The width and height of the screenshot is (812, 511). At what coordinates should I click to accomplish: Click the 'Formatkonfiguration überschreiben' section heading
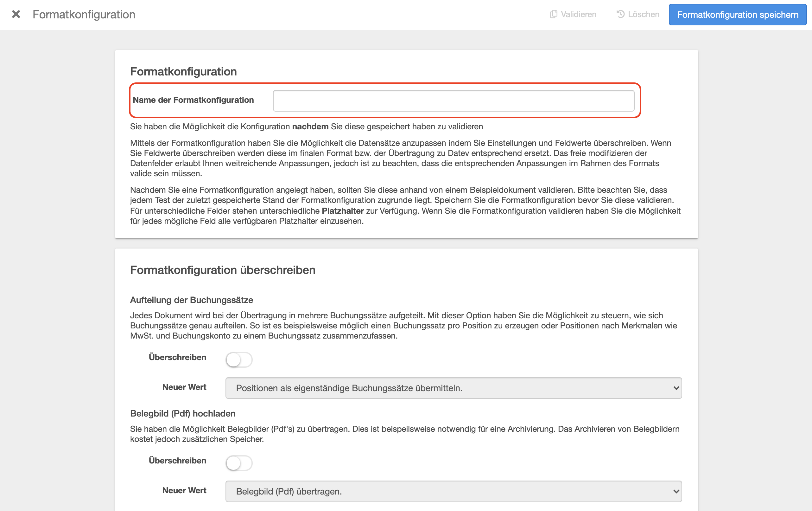tap(223, 270)
